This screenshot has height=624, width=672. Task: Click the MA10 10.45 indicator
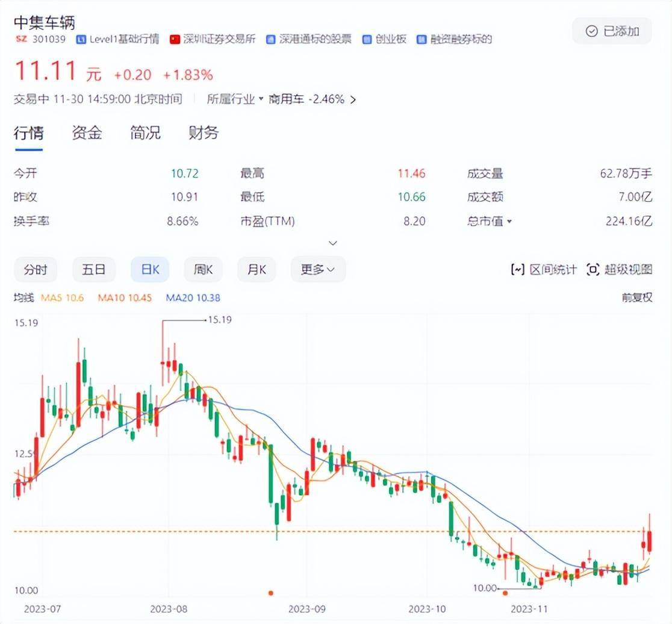click(x=125, y=298)
